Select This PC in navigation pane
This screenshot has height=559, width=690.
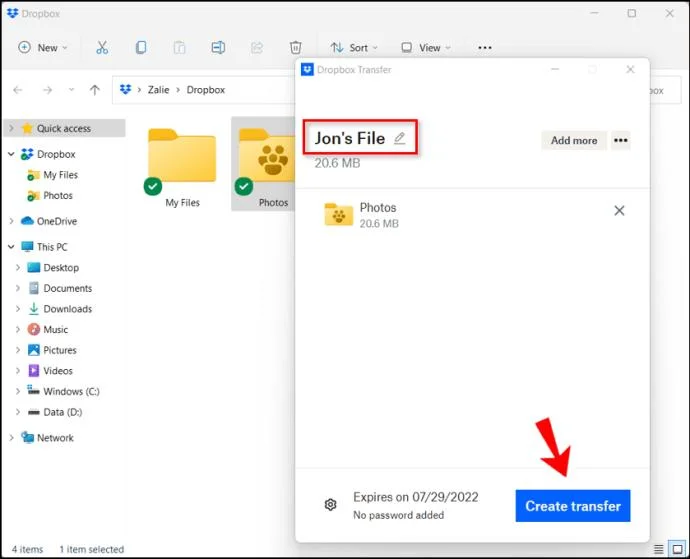52,247
